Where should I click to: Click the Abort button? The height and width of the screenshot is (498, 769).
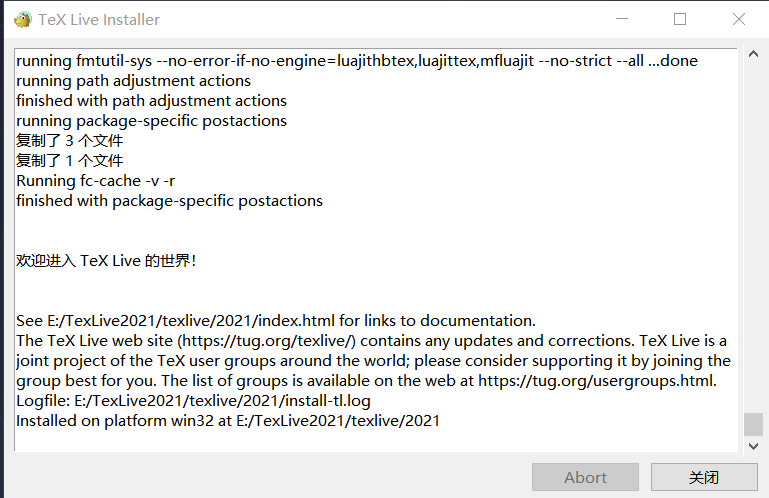[x=585, y=477]
